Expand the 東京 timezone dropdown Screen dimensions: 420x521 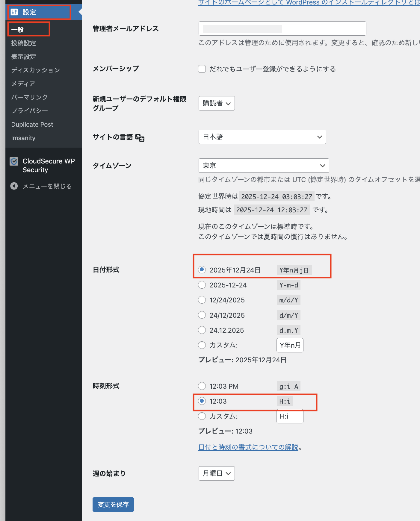pyautogui.click(x=264, y=166)
